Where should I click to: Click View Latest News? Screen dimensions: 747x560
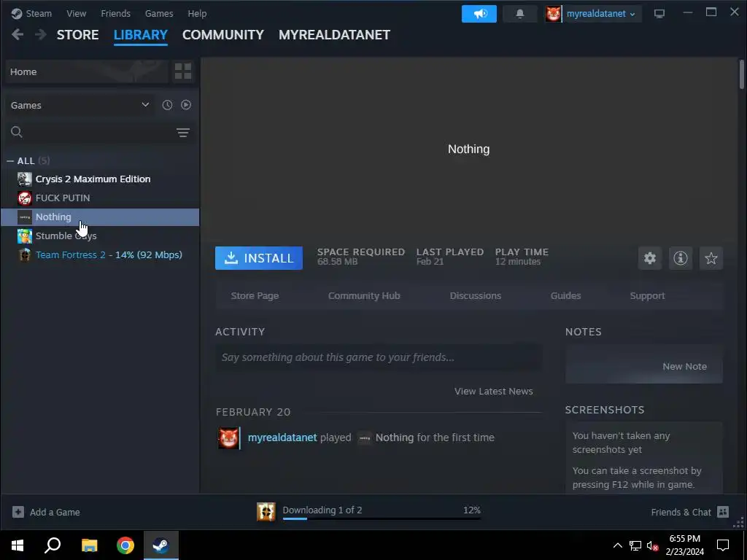pyautogui.click(x=494, y=391)
